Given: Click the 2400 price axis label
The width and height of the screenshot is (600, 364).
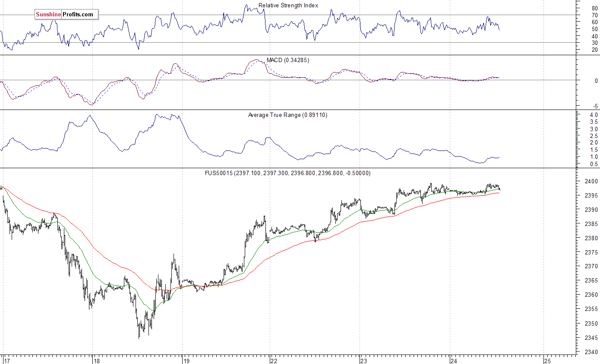Looking at the screenshot, I should click(592, 181).
